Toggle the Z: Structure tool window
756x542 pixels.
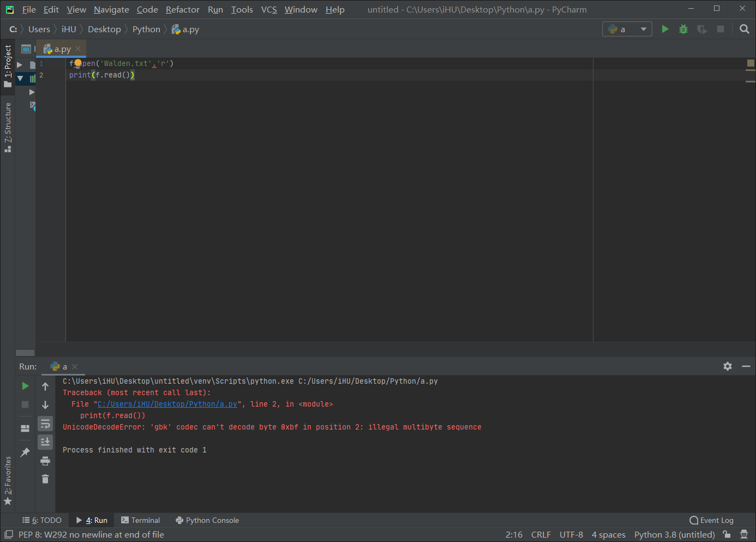(8, 127)
